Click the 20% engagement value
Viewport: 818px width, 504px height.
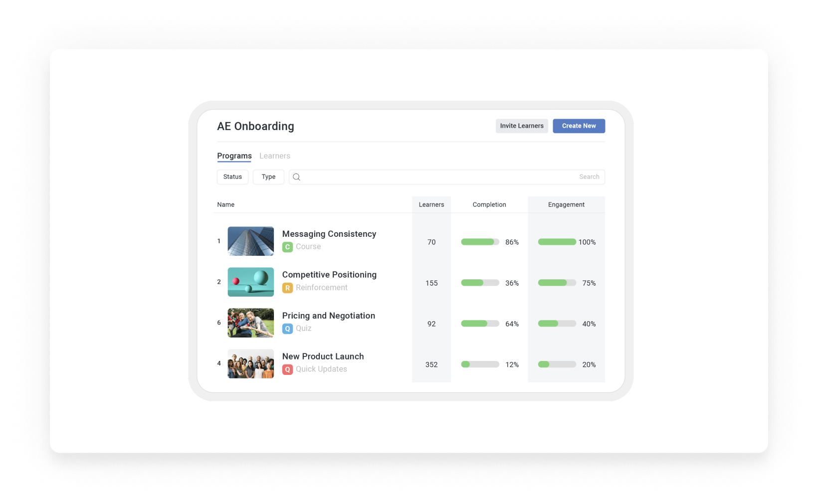[x=589, y=365]
